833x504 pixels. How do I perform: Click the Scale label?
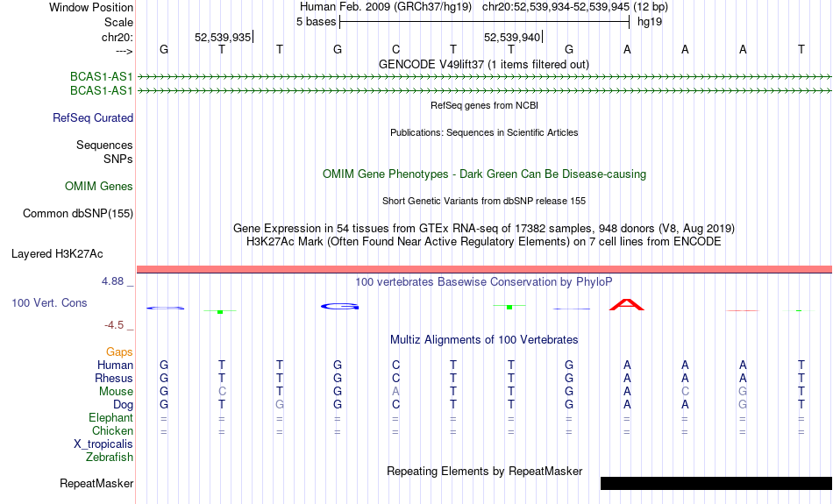click(x=119, y=22)
